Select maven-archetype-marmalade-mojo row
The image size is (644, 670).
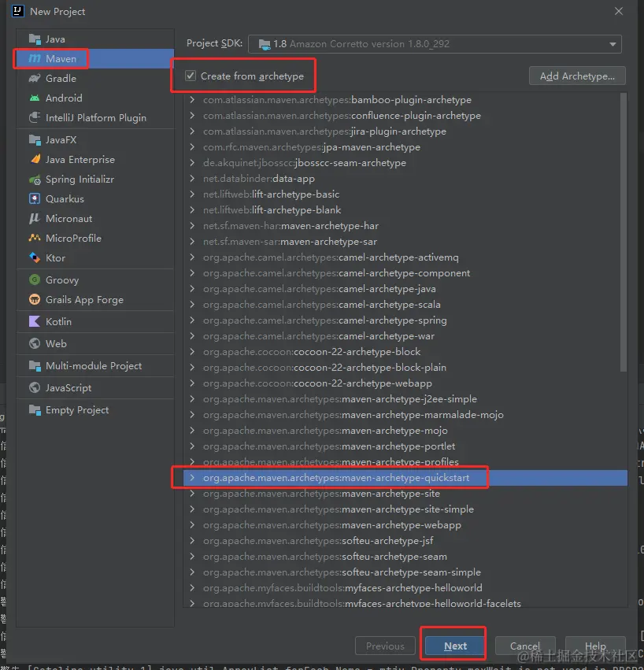pos(405,415)
